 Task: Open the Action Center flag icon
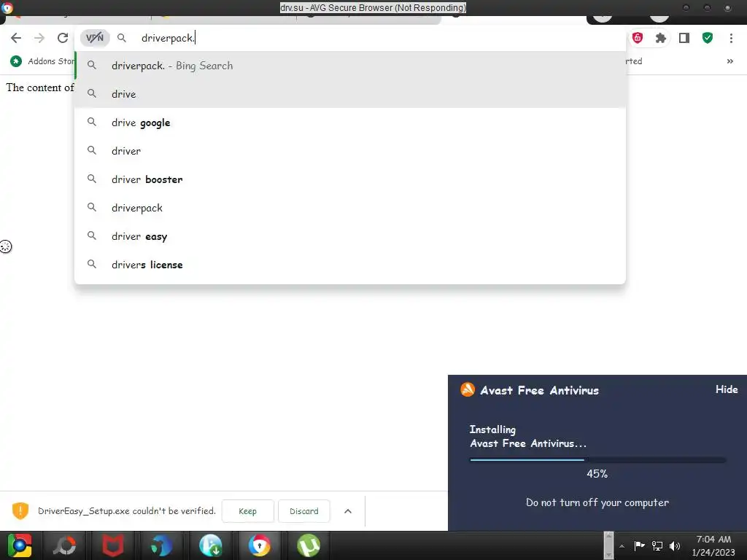point(639,545)
